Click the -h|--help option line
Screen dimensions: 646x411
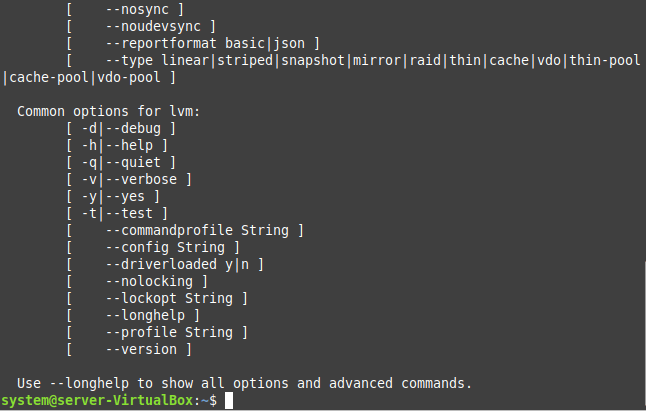point(117,145)
